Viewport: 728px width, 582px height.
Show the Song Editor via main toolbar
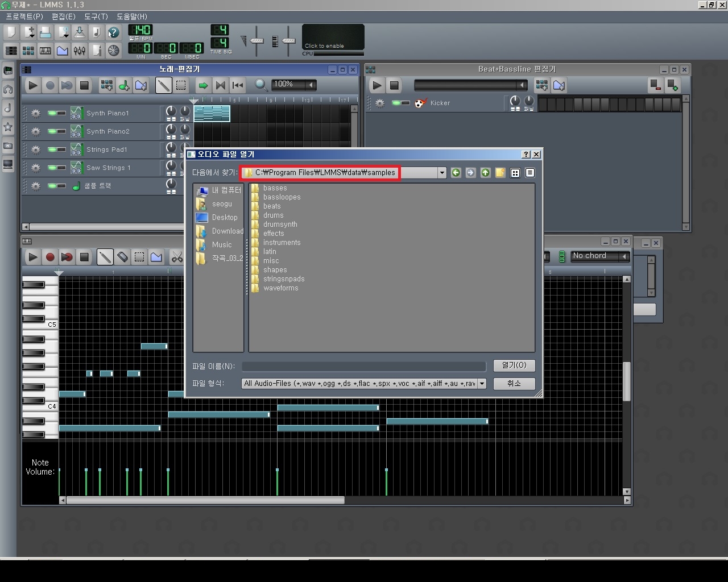[11, 51]
